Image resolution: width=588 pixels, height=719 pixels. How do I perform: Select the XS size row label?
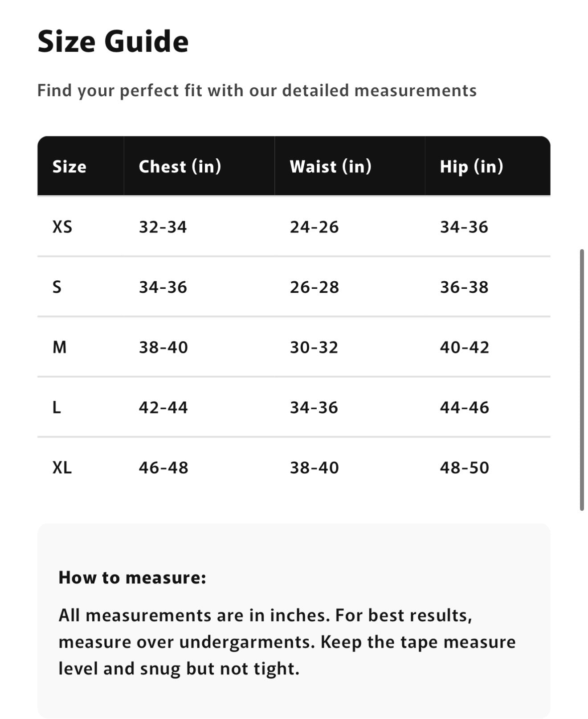[62, 227]
